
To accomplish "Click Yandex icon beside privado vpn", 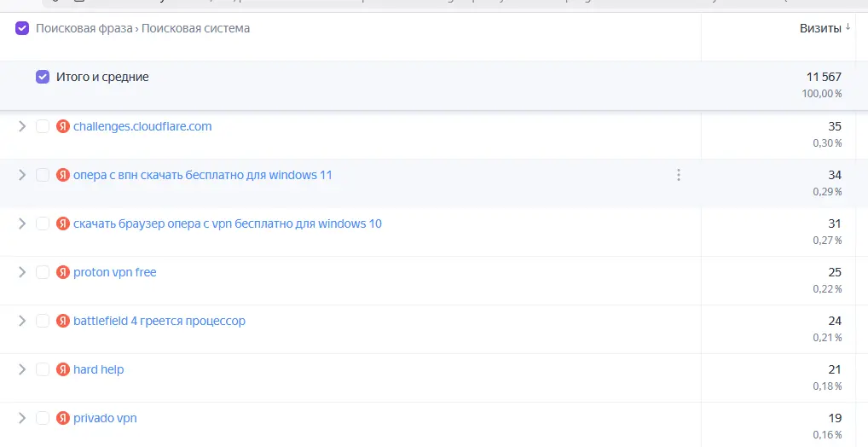I will (x=63, y=418).
